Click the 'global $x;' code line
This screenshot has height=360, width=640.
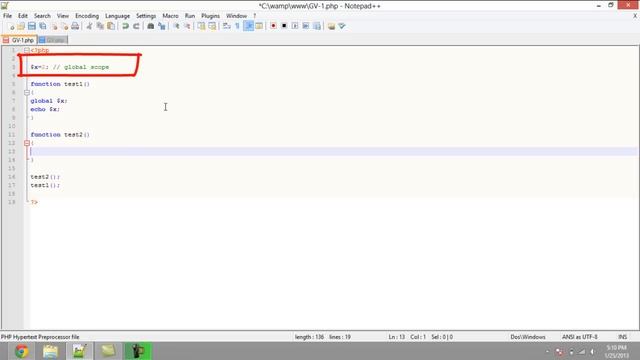[49, 101]
